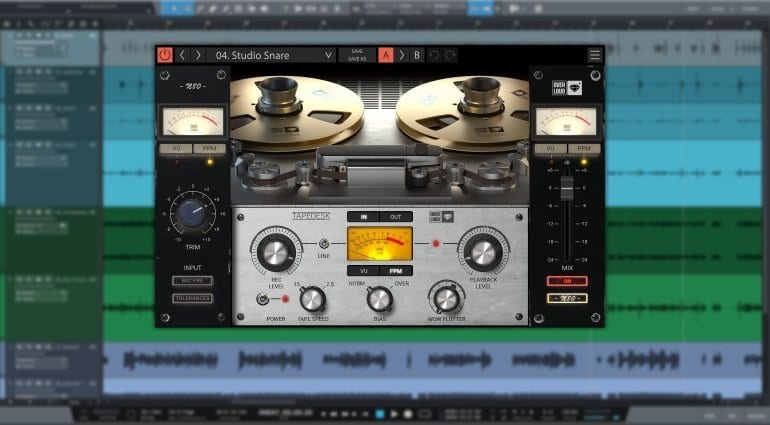The height and width of the screenshot is (425, 770).
Task: Select the A comparison slot
Action: pos(385,55)
